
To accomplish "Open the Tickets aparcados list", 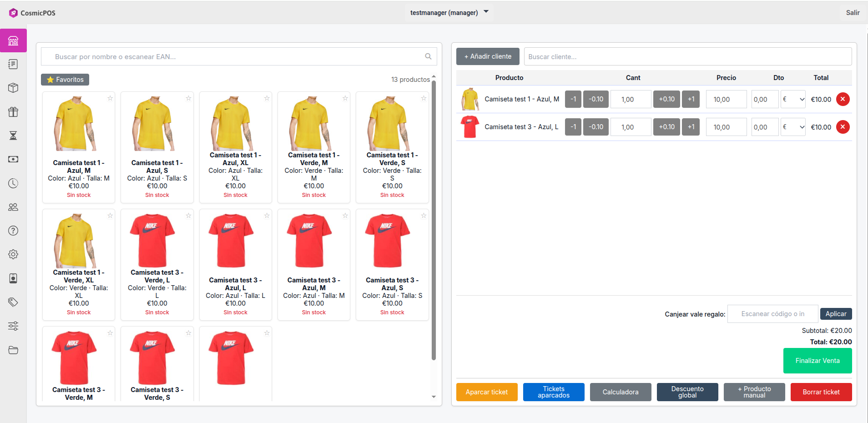I will (554, 392).
